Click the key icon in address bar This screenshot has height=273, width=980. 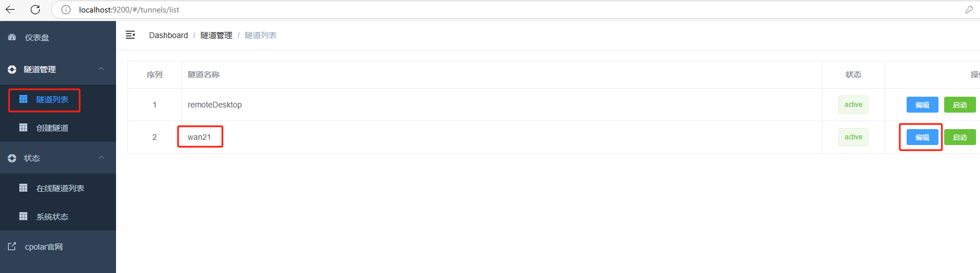tap(969, 10)
